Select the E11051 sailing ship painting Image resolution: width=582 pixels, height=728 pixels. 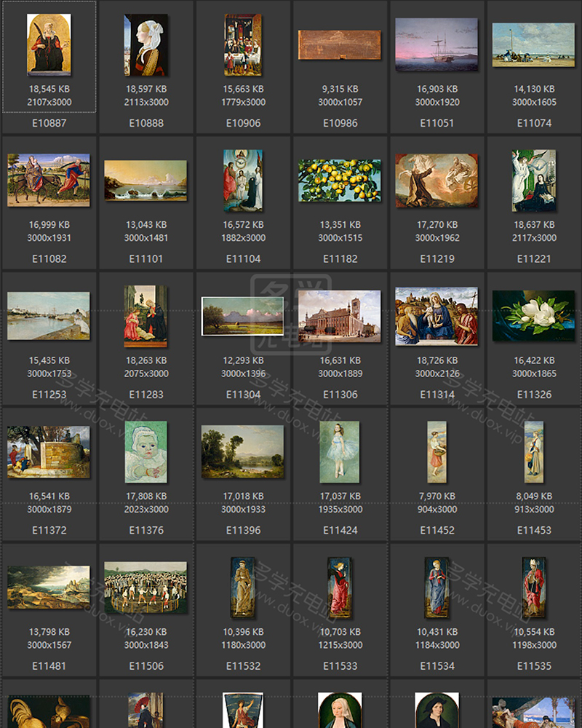[436, 44]
